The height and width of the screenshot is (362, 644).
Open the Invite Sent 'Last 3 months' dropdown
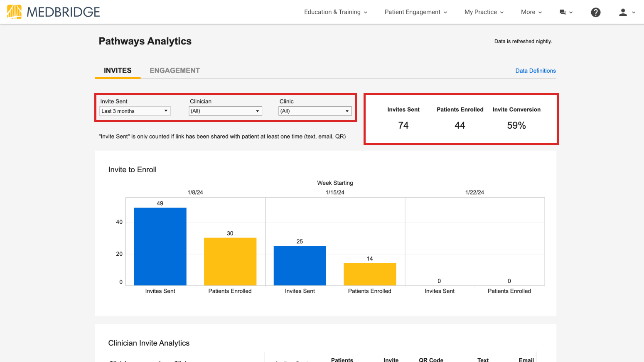pyautogui.click(x=134, y=111)
